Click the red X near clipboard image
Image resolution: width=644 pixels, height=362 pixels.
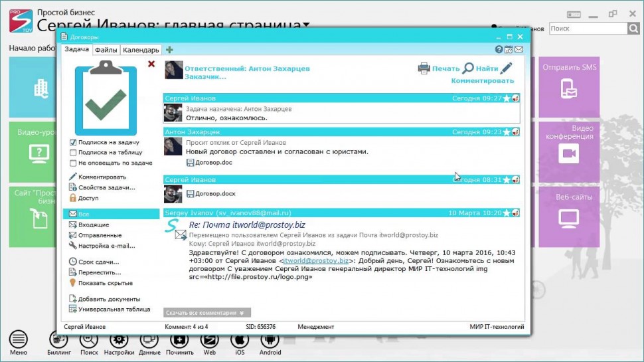point(151,64)
